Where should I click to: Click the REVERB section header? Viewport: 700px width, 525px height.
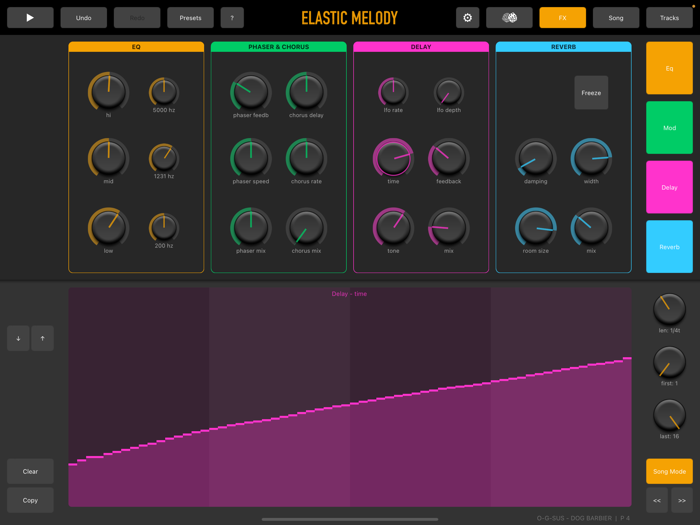[x=563, y=46]
